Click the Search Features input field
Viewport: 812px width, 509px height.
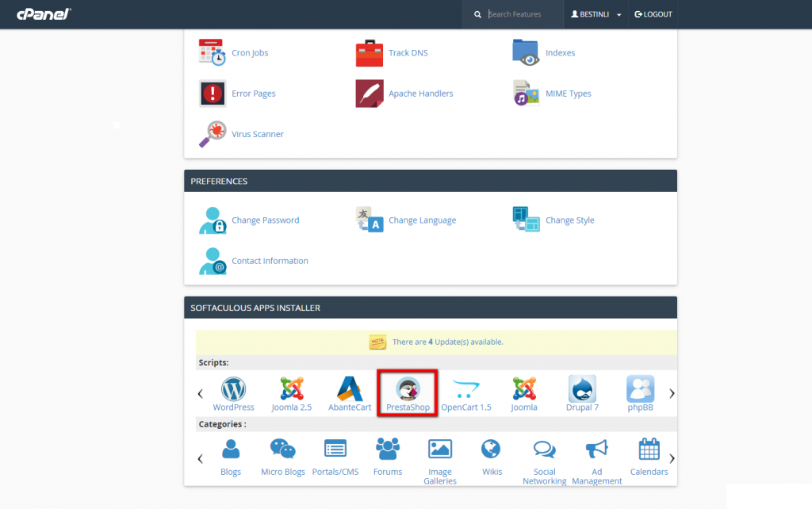(x=523, y=14)
